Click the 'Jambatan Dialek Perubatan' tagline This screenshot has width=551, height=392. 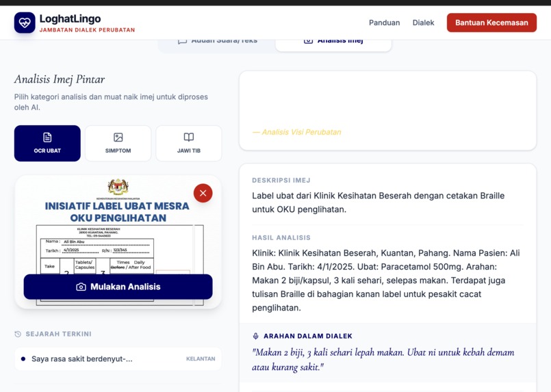(x=87, y=30)
